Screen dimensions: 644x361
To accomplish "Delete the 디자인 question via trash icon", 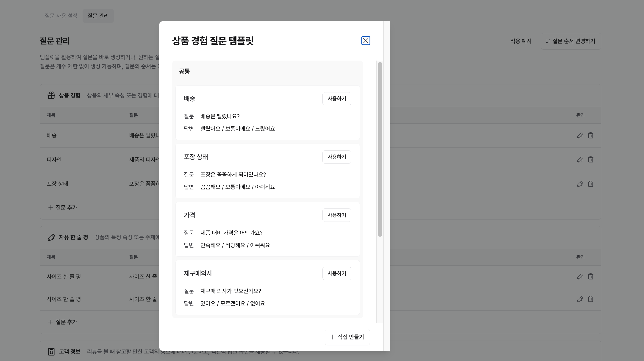I will (591, 159).
